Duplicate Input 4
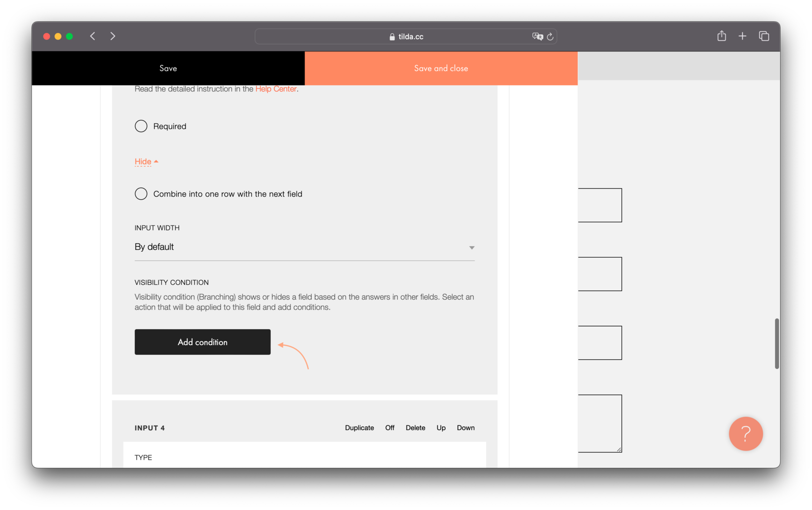Image resolution: width=812 pixels, height=510 pixels. (x=359, y=428)
